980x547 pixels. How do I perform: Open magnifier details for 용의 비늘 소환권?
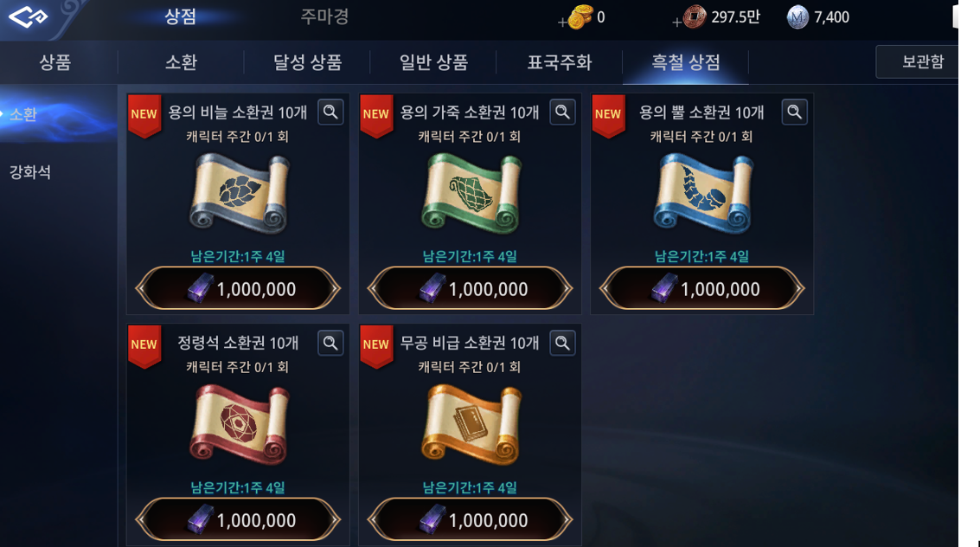330,113
